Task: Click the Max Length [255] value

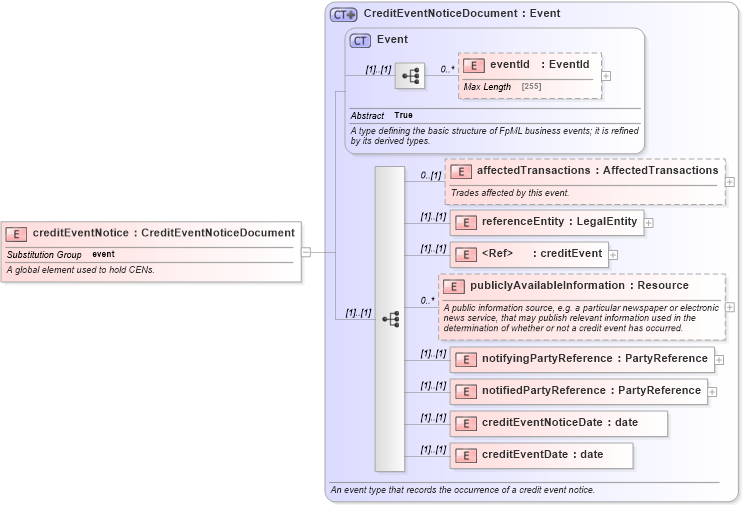Action: [531, 86]
